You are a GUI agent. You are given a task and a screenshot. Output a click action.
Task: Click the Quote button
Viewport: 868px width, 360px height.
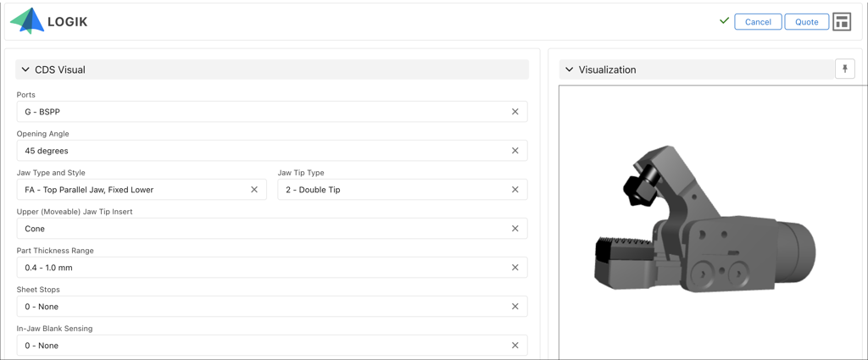[x=807, y=21]
